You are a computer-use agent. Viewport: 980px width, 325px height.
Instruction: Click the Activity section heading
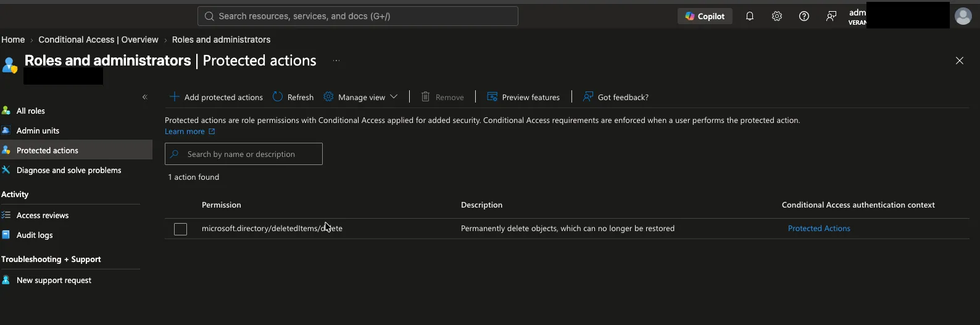[x=15, y=194]
